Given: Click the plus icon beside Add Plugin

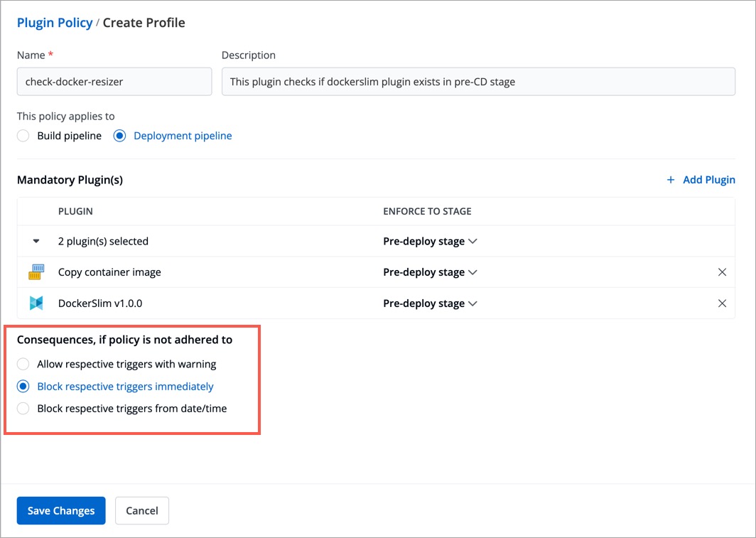Looking at the screenshot, I should [x=670, y=181].
